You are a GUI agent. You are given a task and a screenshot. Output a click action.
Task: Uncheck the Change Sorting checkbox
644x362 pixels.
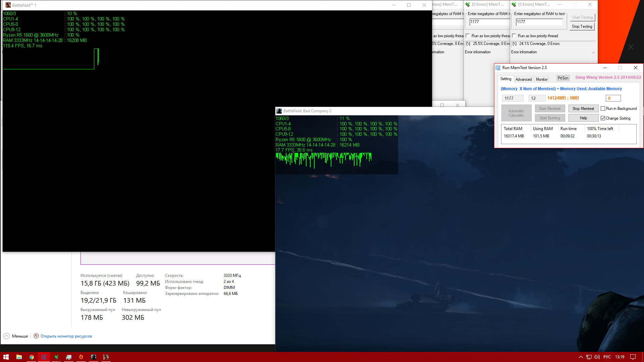pyautogui.click(x=603, y=118)
